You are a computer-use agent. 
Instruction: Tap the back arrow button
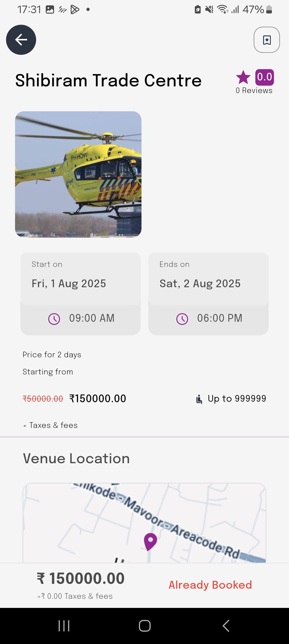coord(21,40)
